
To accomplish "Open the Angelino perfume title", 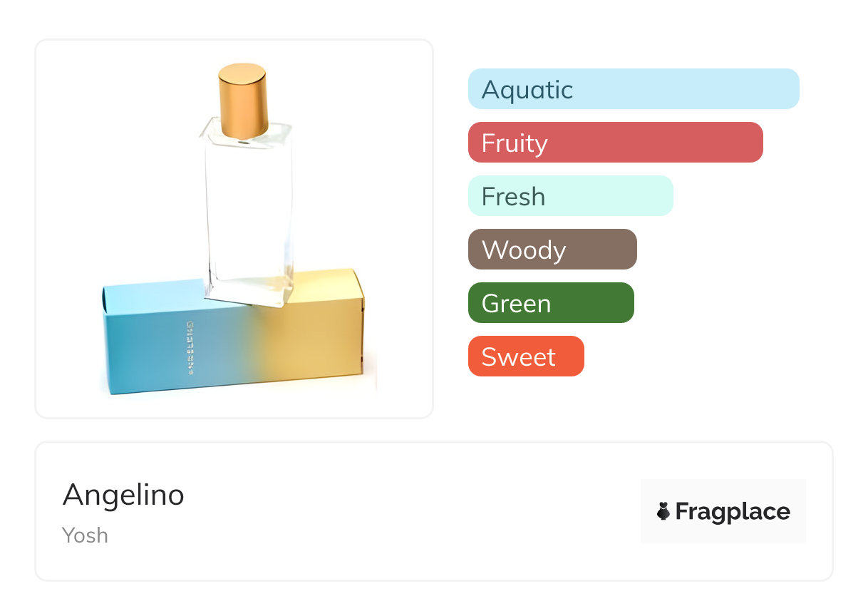I will [123, 495].
